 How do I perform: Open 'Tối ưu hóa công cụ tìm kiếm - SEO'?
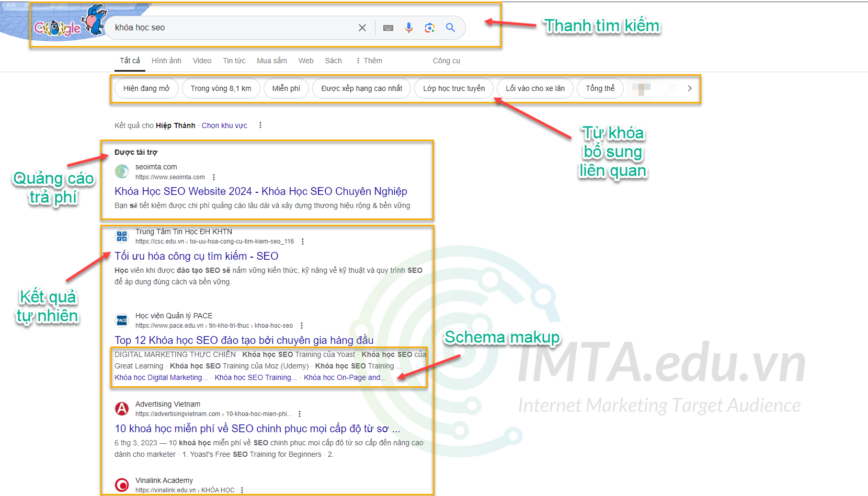197,256
